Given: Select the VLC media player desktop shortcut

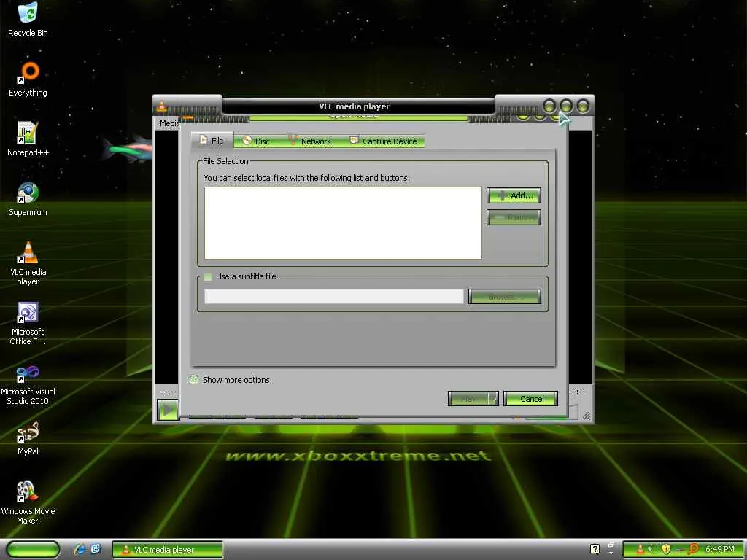Looking at the screenshot, I should 28,263.
